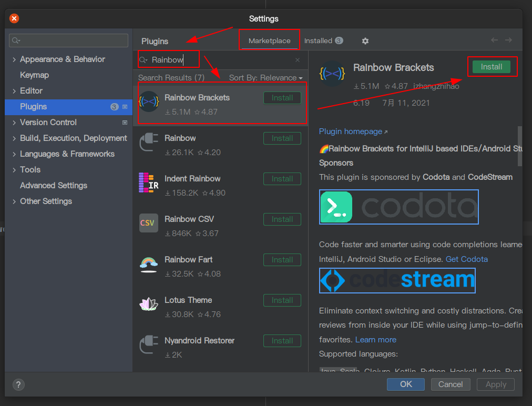Open help with the question mark button
532x406 pixels.
pyautogui.click(x=18, y=384)
